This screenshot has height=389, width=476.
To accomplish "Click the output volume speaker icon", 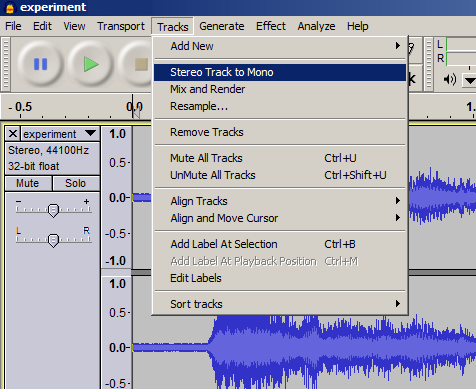I will click(449, 79).
